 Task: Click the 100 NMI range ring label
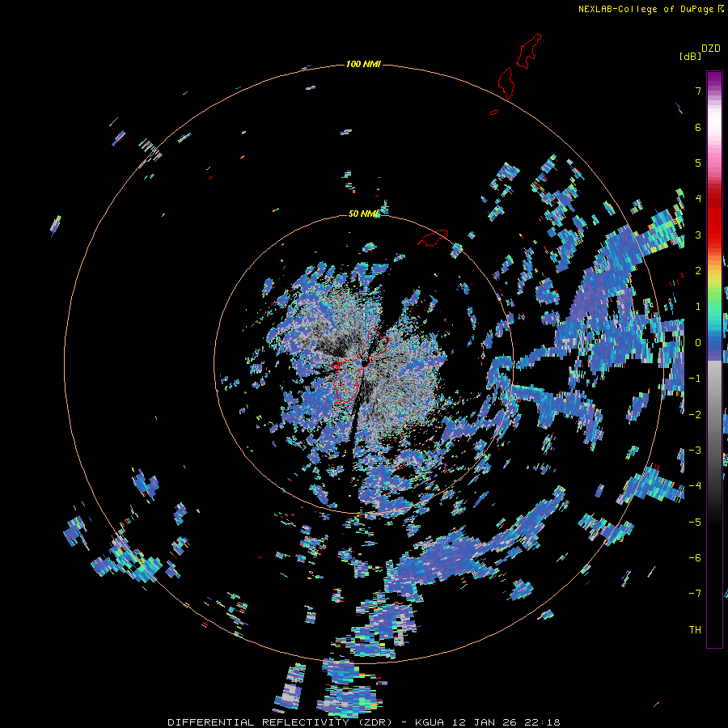pyautogui.click(x=363, y=64)
